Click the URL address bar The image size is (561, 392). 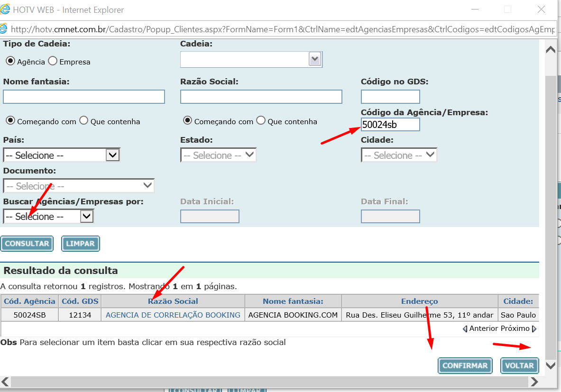click(x=283, y=29)
